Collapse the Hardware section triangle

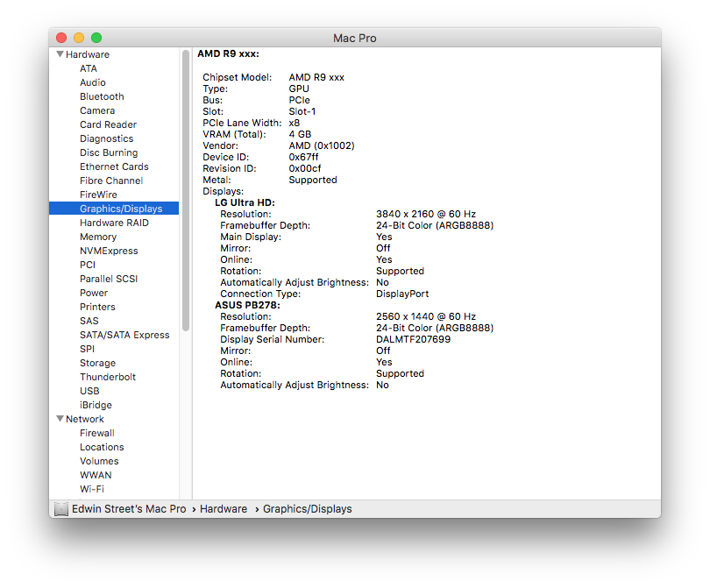[60, 53]
